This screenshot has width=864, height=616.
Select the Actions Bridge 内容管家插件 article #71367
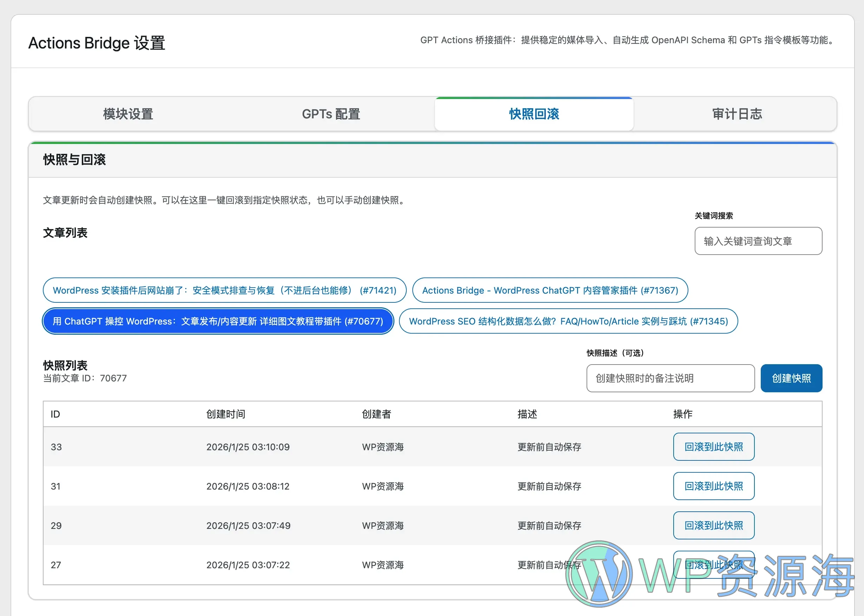(x=550, y=290)
